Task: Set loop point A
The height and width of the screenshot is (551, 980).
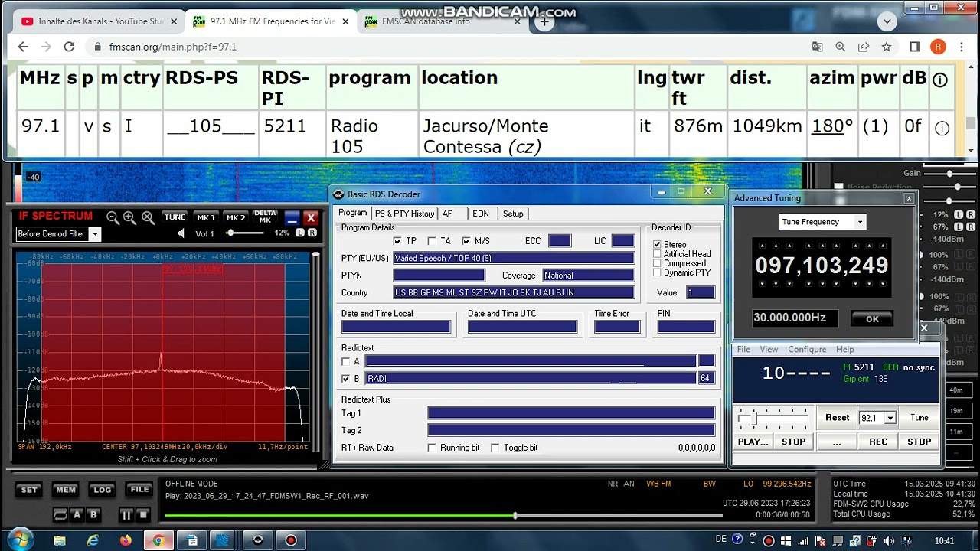Action: 77,515
